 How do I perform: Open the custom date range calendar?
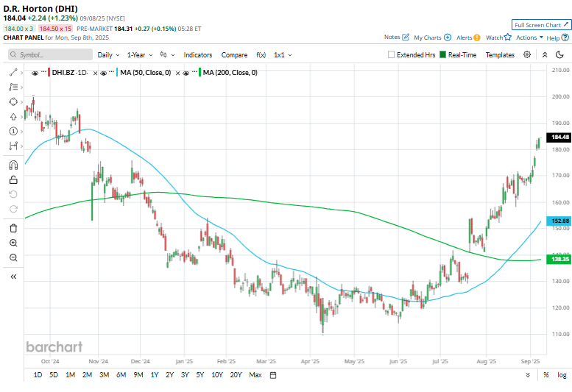[x=273, y=375]
